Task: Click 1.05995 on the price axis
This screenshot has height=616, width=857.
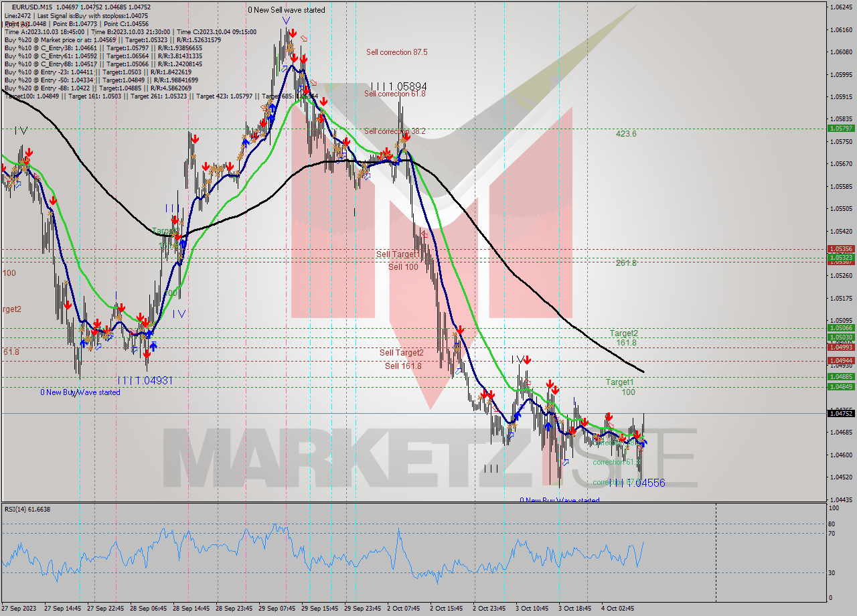Action: pos(841,74)
